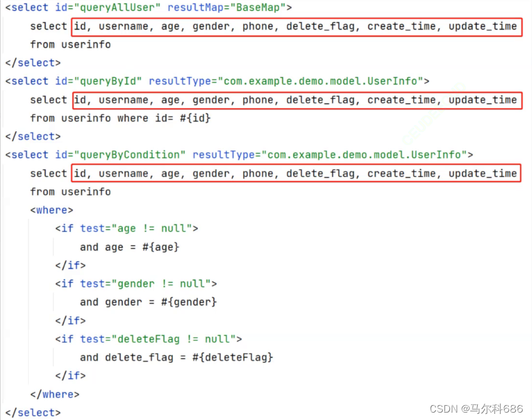Viewport: 532px width, 420px height.
Task: Click the </select> tag closing queryById
Action: [x=33, y=136]
